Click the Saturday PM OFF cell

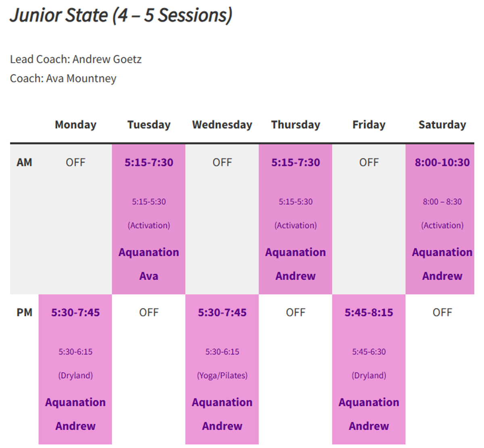click(442, 312)
